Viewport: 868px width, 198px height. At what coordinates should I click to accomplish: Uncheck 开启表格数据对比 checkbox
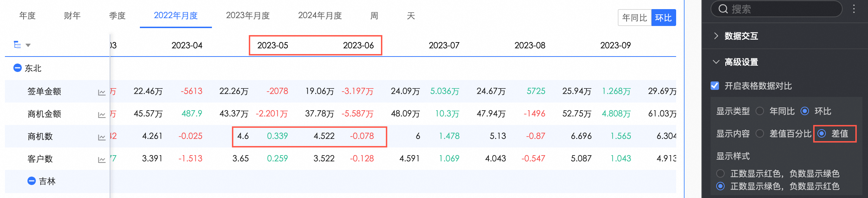pos(715,86)
